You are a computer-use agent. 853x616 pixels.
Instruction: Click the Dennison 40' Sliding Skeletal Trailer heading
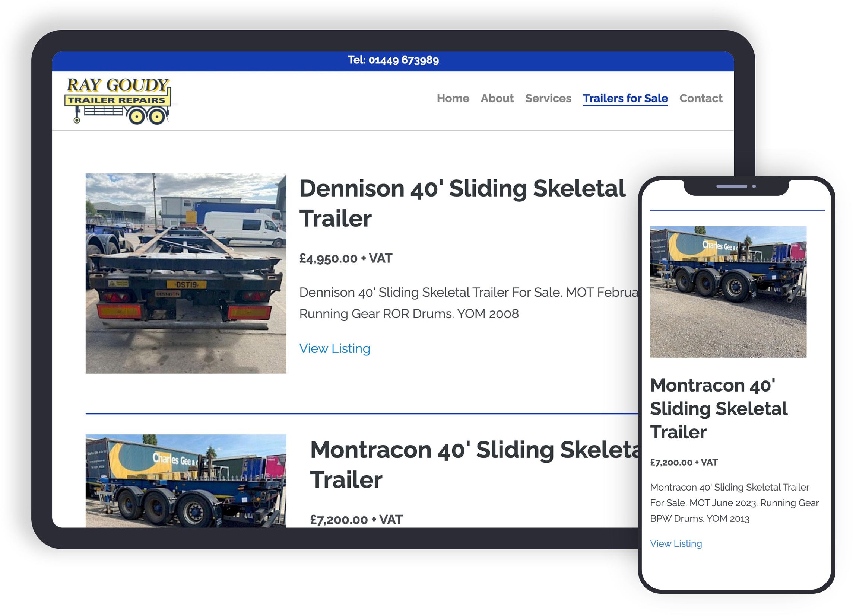(462, 203)
